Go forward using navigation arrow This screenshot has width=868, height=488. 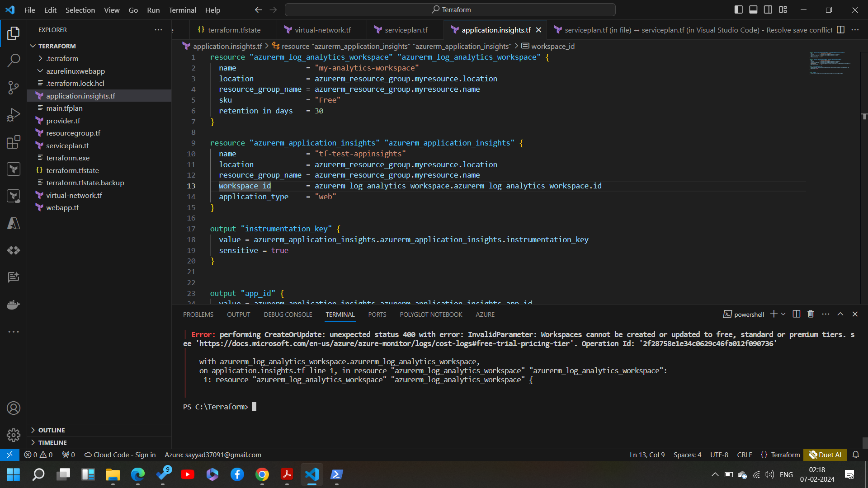[273, 9]
